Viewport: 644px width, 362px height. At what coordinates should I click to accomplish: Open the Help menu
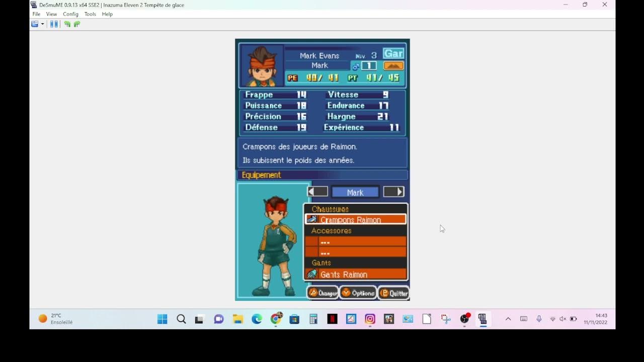(x=107, y=14)
